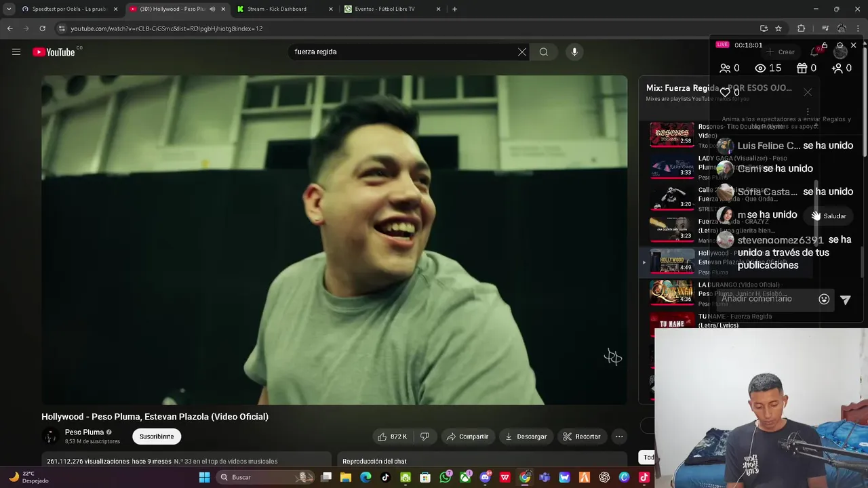Screen dimensions: 868x488
Task: Open the browser extensions puzzle icon
Action: tap(802, 28)
